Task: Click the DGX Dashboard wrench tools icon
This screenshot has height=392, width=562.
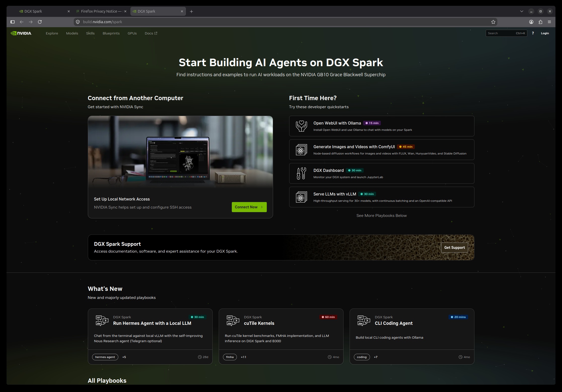Action: click(x=302, y=173)
